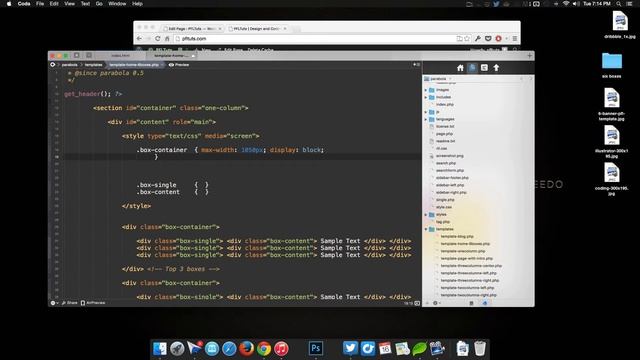Select template-home-6boxes.php in templates folder
Viewport: 640px width, 360px height.
tap(465, 244)
